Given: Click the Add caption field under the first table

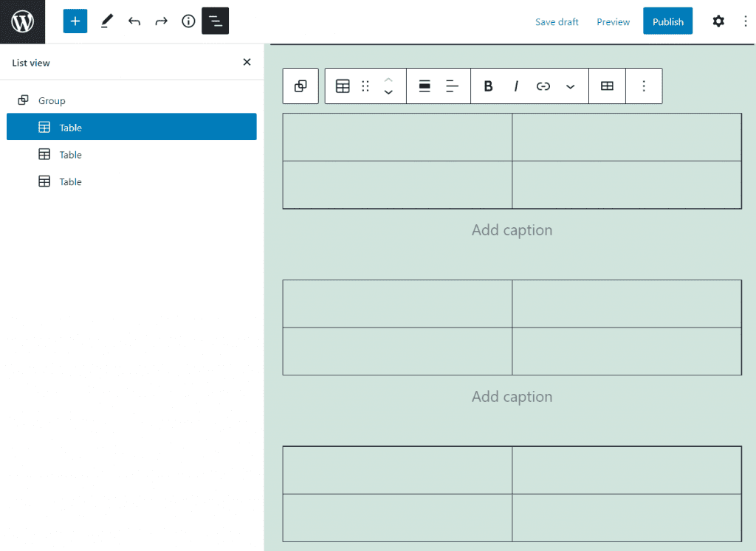Looking at the screenshot, I should tap(512, 229).
